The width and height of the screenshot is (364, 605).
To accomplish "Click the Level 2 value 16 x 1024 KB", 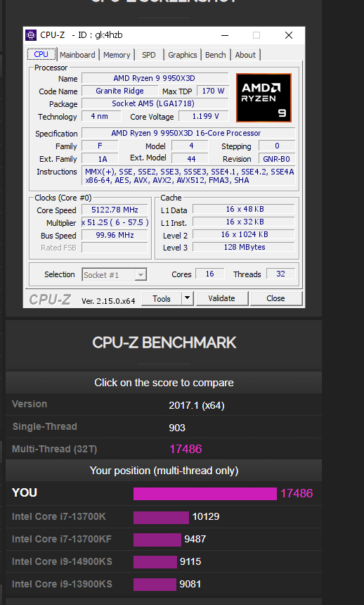I will (x=244, y=234).
